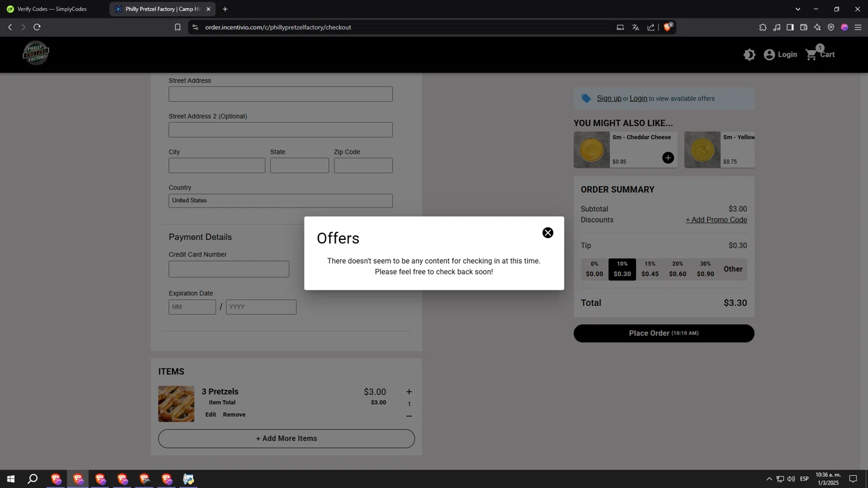The image size is (868, 488).
Task: Focus the Zip Code field
Action: [x=363, y=165]
